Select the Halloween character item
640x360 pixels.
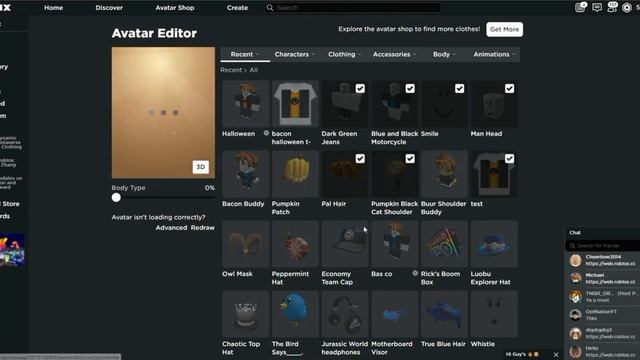click(x=246, y=104)
